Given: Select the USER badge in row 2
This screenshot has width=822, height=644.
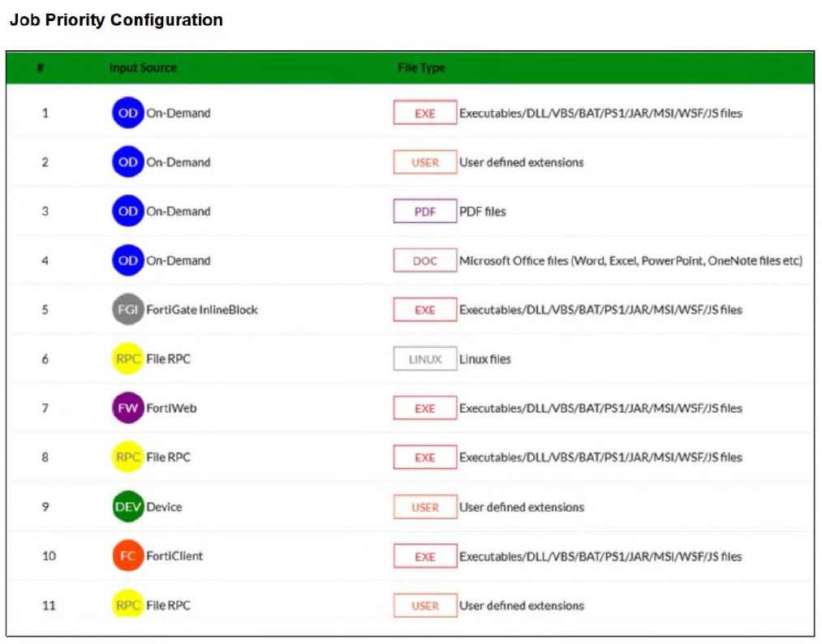Looking at the screenshot, I should tap(424, 162).
